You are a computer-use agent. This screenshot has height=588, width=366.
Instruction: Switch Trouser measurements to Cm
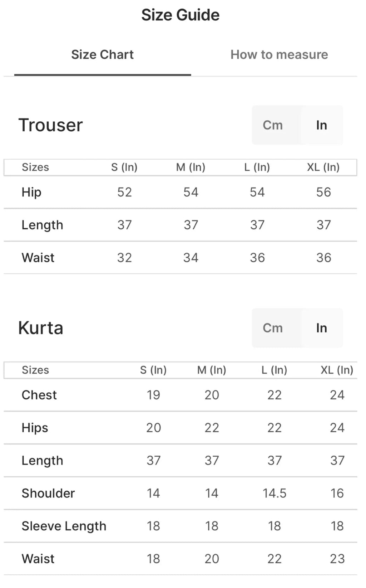click(x=273, y=125)
